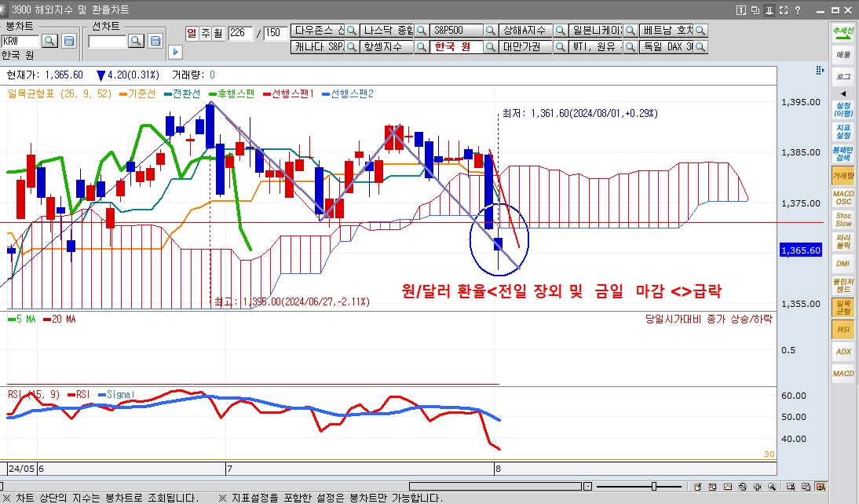Open 봉패턴검색 candle pattern search
This screenshot has height=504, width=859.
point(843,153)
